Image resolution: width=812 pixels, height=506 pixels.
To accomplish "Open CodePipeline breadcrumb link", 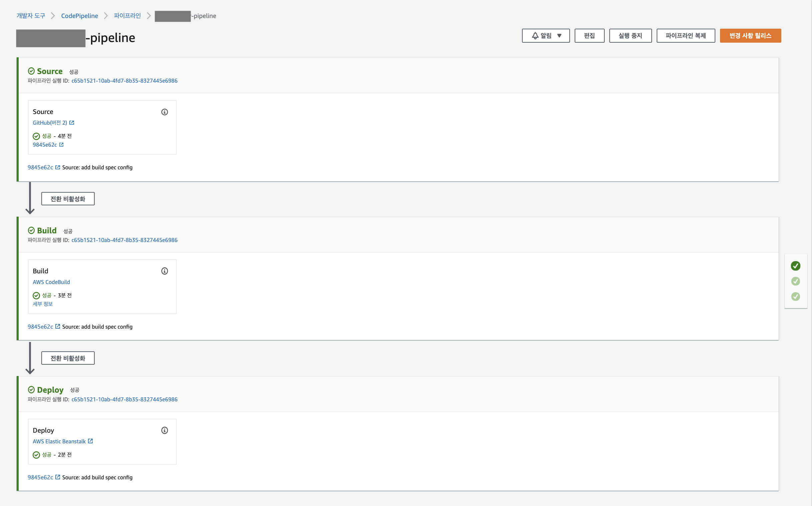I will pos(80,16).
